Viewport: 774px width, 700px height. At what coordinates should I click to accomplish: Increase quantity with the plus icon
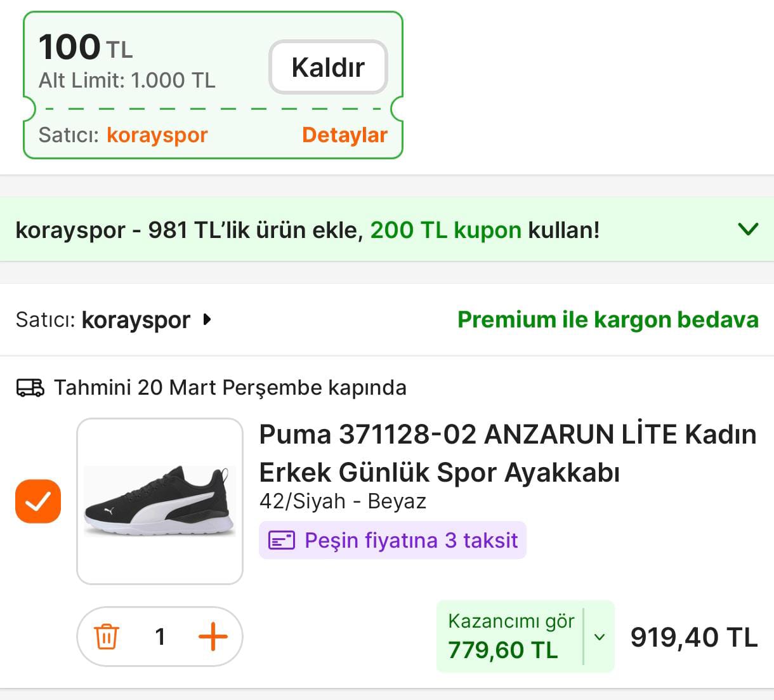[x=213, y=637]
